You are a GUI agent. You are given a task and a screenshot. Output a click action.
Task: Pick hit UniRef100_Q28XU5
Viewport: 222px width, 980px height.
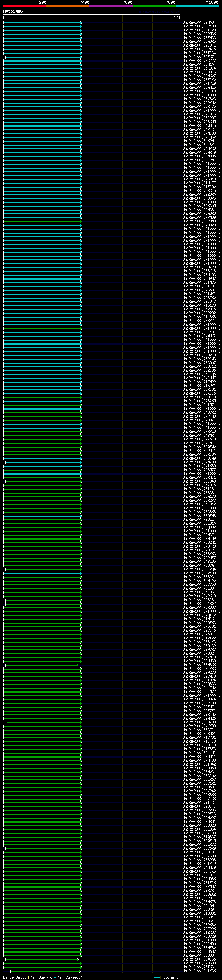199,122
